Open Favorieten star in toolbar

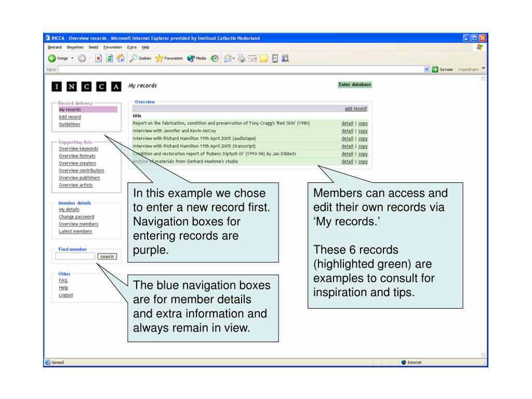pyautogui.click(x=169, y=58)
